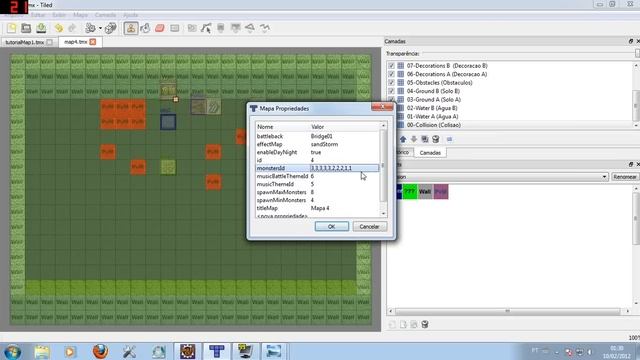Select the Insert Object tool

[191, 28]
